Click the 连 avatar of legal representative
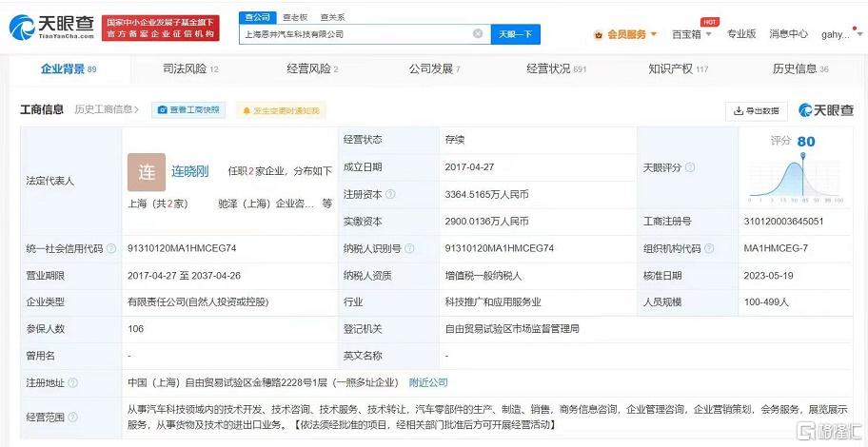 147,172
